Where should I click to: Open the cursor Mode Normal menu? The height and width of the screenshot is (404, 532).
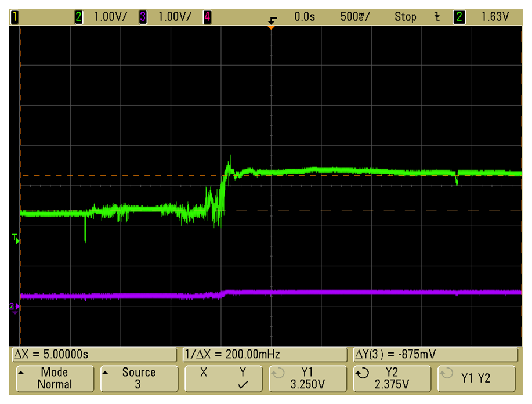click(55, 378)
